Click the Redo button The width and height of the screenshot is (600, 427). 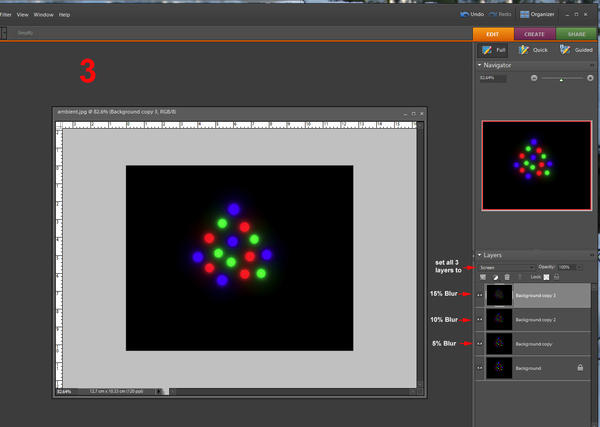click(x=500, y=14)
